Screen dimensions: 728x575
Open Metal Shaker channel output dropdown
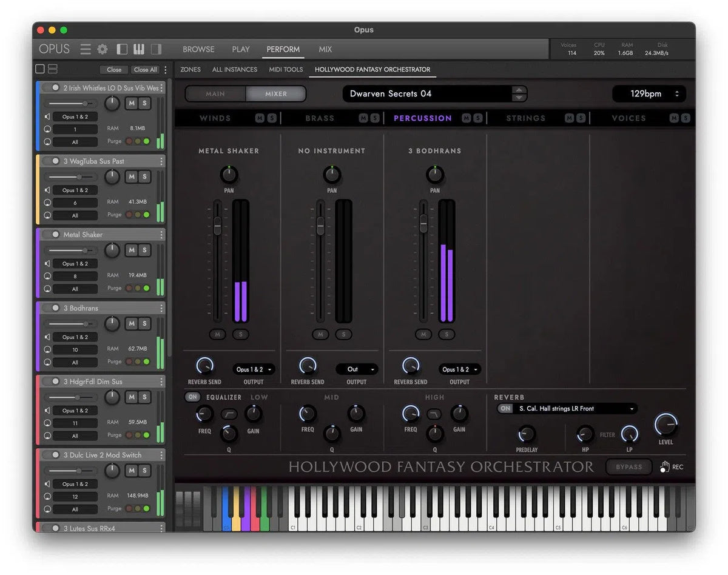coord(254,369)
